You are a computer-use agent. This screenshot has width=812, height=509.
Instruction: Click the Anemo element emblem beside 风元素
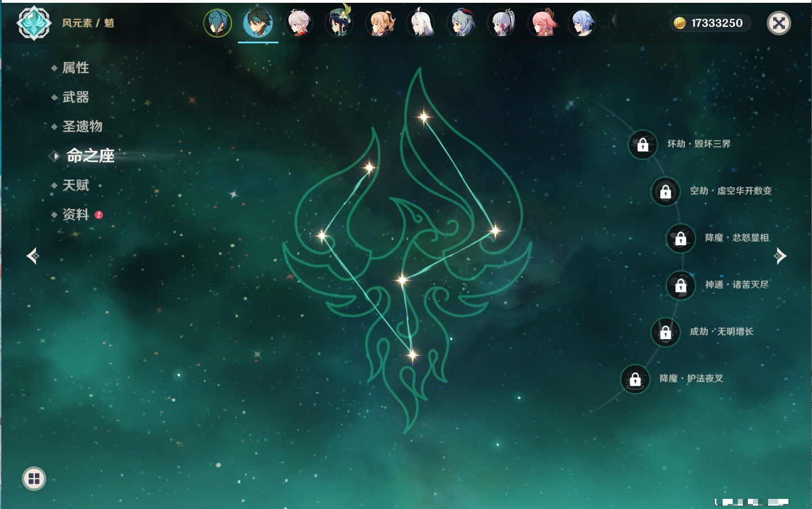[x=34, y=23]
